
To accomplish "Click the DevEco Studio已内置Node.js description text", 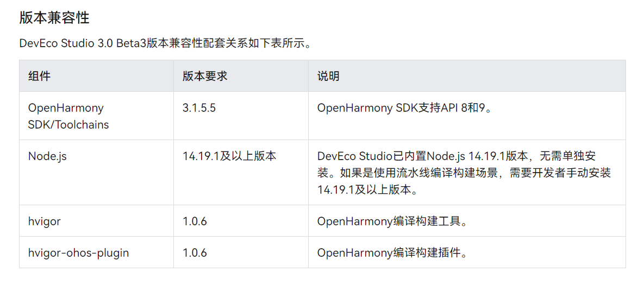I will pyautogui.click(x=457, y=156).
